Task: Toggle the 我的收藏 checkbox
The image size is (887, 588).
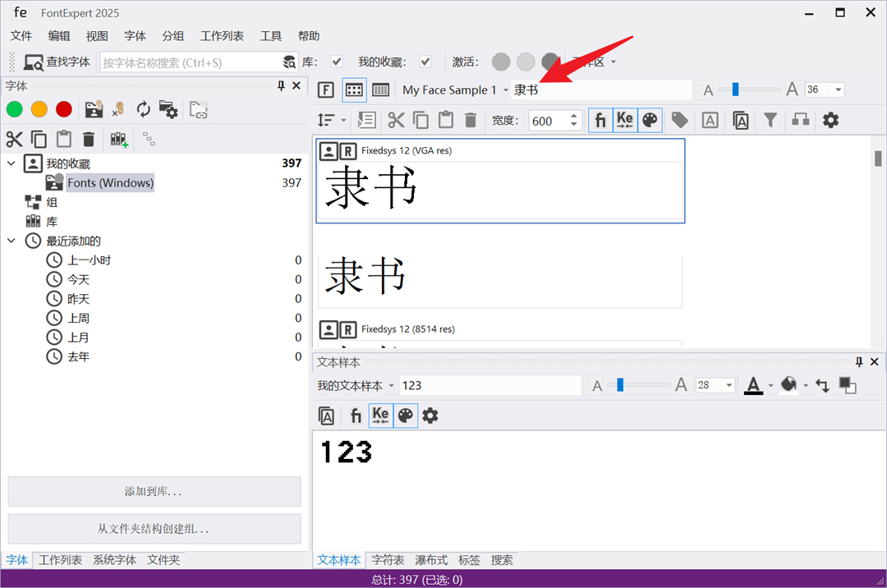Action: [425, 62]
